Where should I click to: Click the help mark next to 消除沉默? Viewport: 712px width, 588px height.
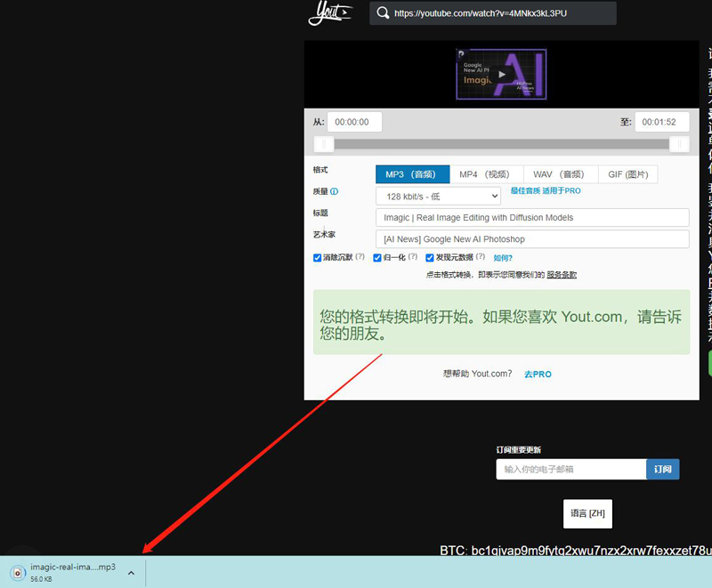(360, 256)
